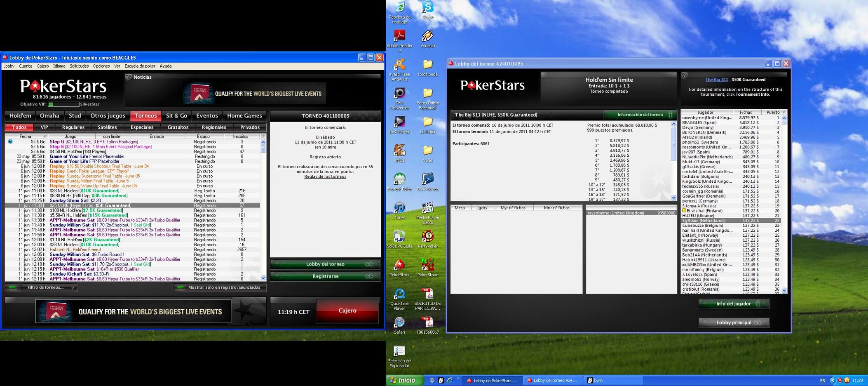Open the 'Filtro de torneos...' dropdown
This screenshot has width=868, height=386.
(x=41, y=287)
